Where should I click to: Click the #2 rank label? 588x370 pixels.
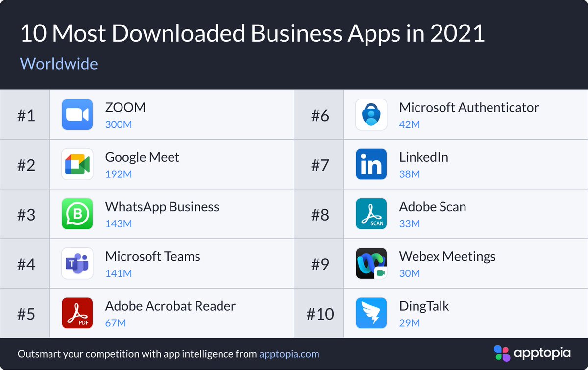click(x=26, y=165)
